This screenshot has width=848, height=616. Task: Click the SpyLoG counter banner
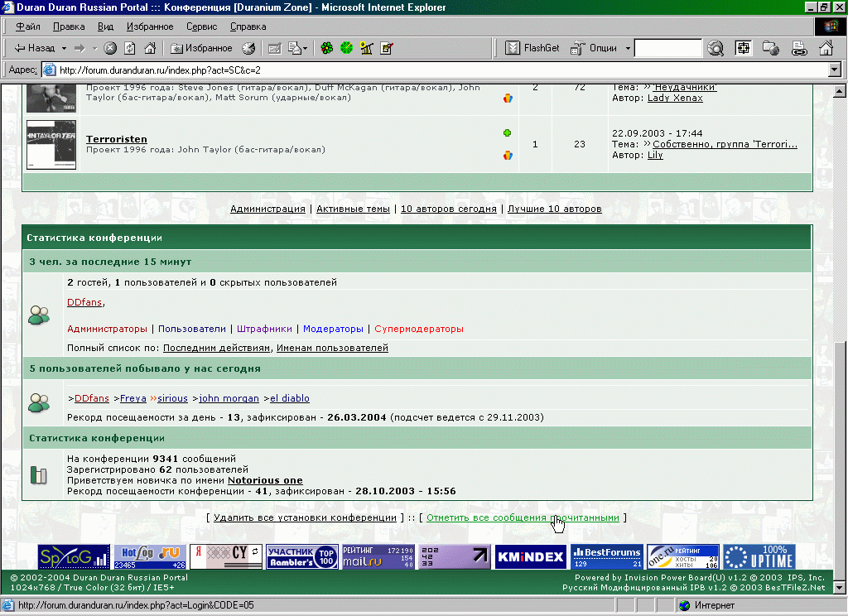74,556
